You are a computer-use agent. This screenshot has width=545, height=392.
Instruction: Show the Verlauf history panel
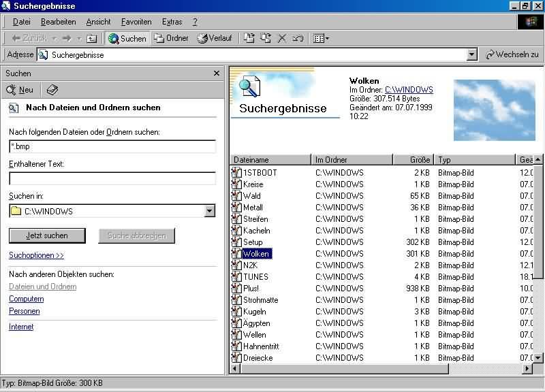pyautogui.click(x=215, y=39)
